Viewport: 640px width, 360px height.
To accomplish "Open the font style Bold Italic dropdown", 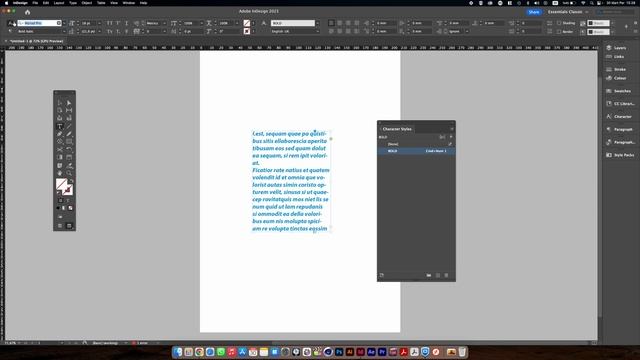I will click(64, 31).
